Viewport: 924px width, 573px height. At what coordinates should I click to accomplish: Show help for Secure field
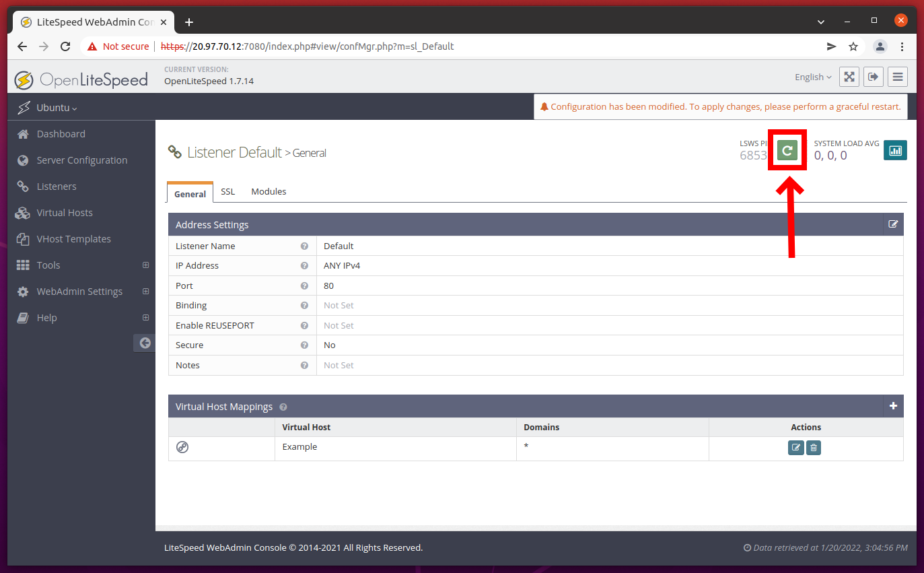(x=304, y=345)
